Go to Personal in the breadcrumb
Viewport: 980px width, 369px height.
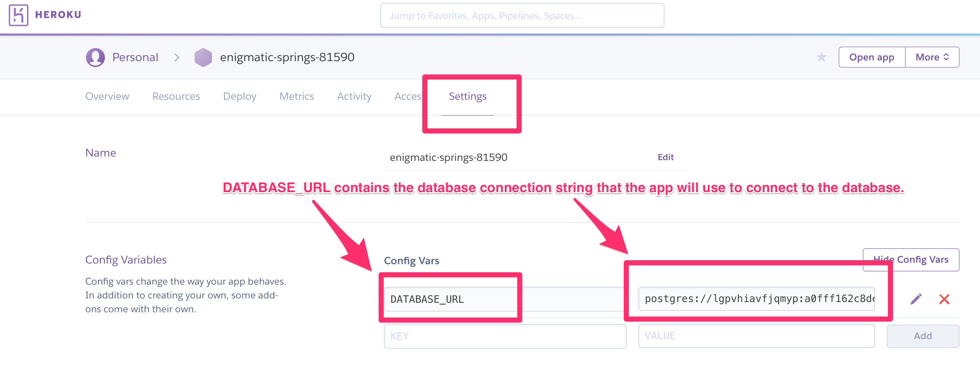(x=135, y=57)
